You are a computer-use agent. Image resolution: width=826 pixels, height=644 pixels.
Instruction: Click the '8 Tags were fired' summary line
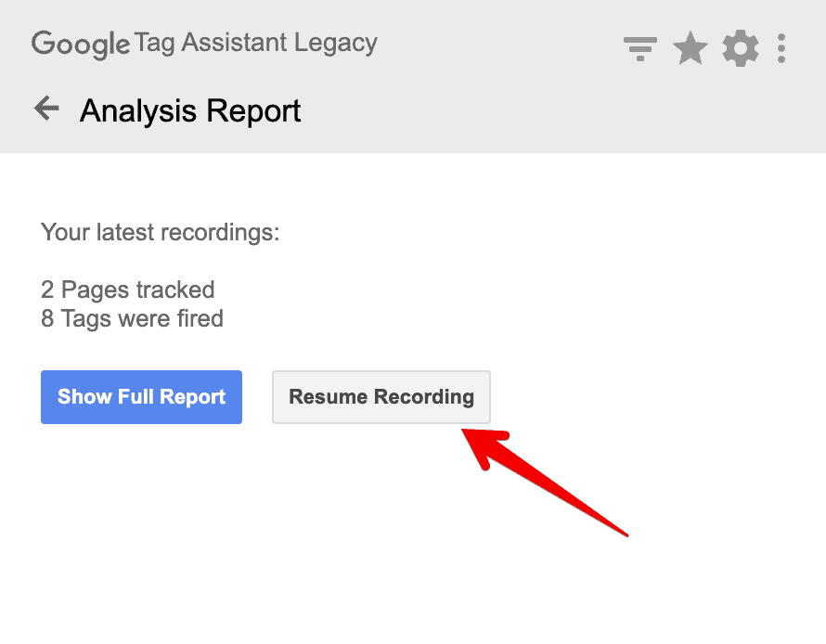pos(131,318)
